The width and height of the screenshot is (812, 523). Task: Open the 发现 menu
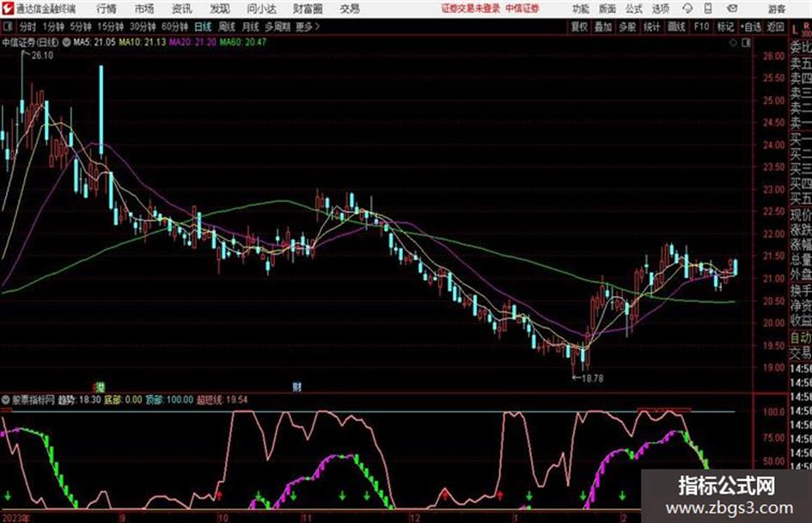220,9
